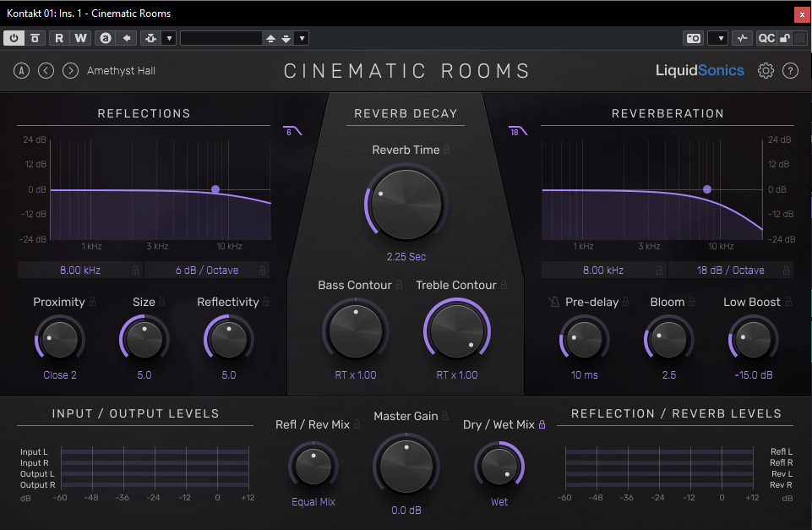Open plugin settings gear icon
This screenshot has height=530, width=812.
[x=766, y=70]
